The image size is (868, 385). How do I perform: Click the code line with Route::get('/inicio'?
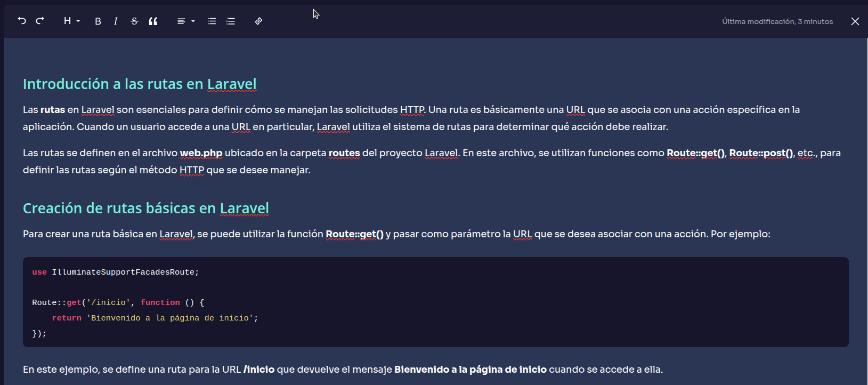[118, 302]
